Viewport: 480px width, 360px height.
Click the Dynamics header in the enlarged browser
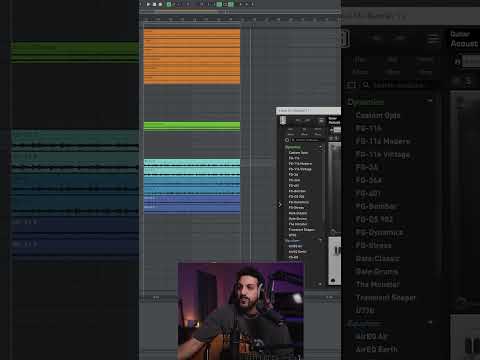[366, 101]
